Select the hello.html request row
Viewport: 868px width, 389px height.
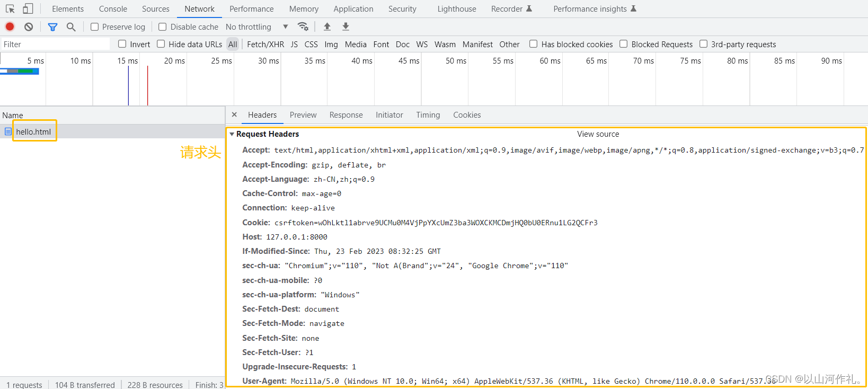click(112, 131)
